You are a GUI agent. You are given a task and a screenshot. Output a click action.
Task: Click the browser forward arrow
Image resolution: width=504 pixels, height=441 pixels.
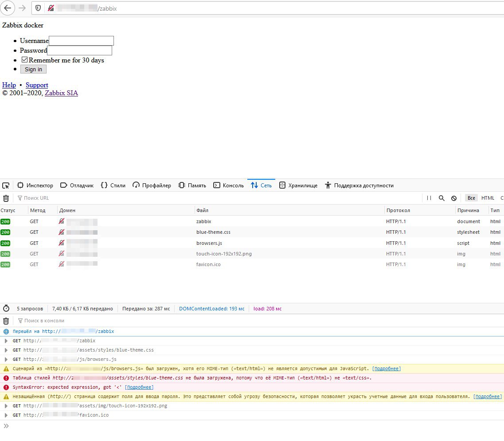22,8
